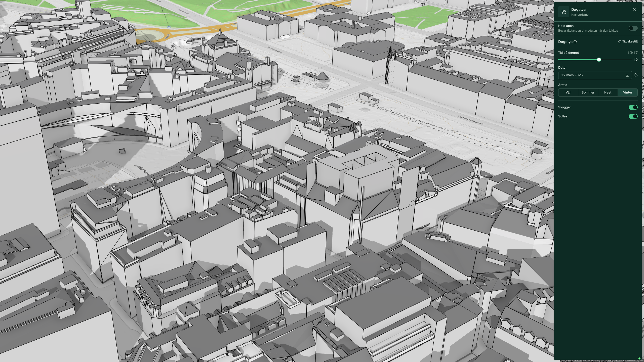Click the date field showing 15. mars 2026
644x362 pixels.
(595, 75)
